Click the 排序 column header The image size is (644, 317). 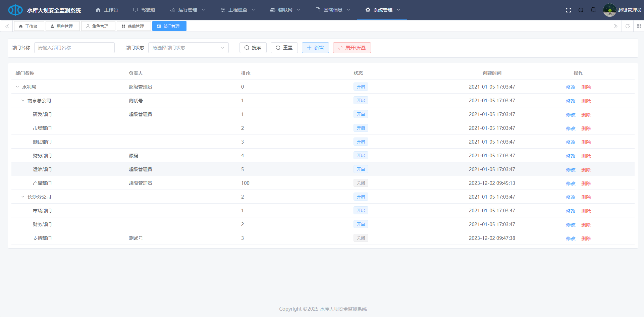(246, 73)
